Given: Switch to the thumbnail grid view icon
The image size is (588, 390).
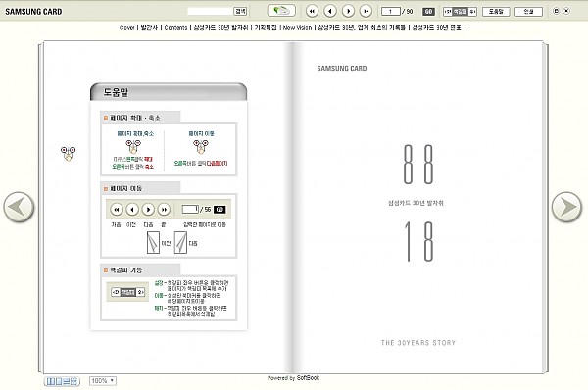Looking at the screenshot, I should click(73, 381).
